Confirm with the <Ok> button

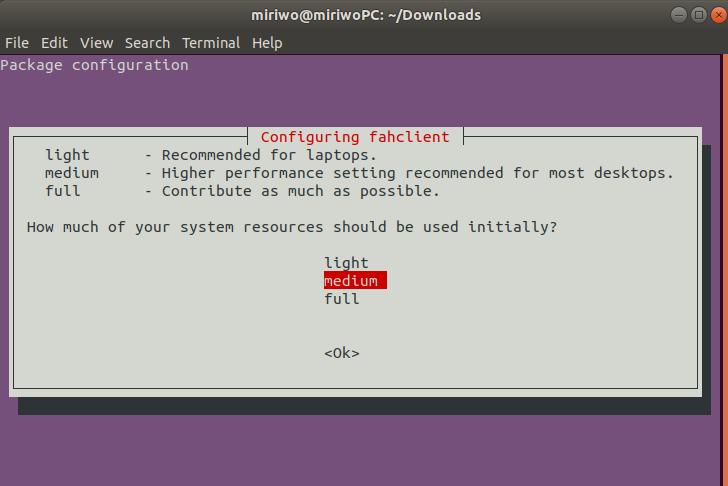342,353
